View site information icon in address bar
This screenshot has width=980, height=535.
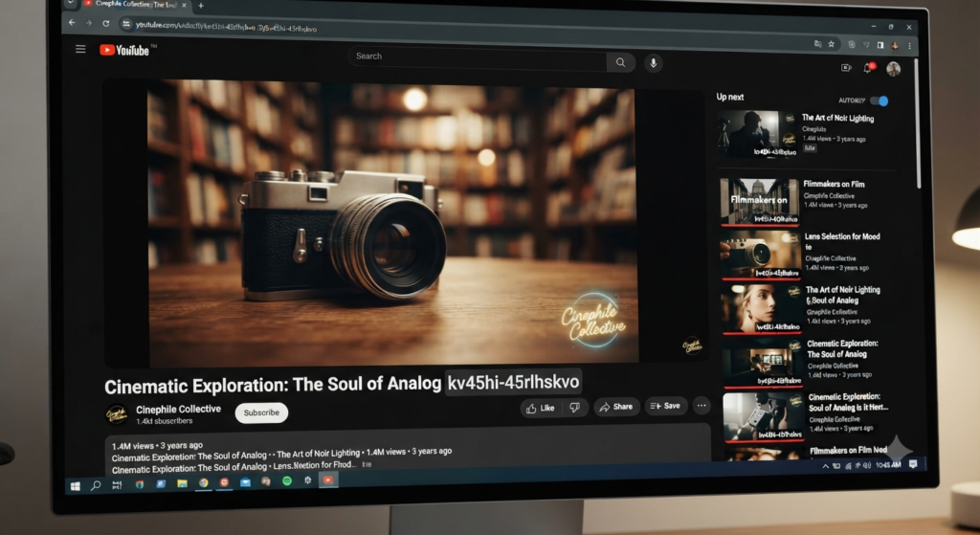tap(126, 24)
